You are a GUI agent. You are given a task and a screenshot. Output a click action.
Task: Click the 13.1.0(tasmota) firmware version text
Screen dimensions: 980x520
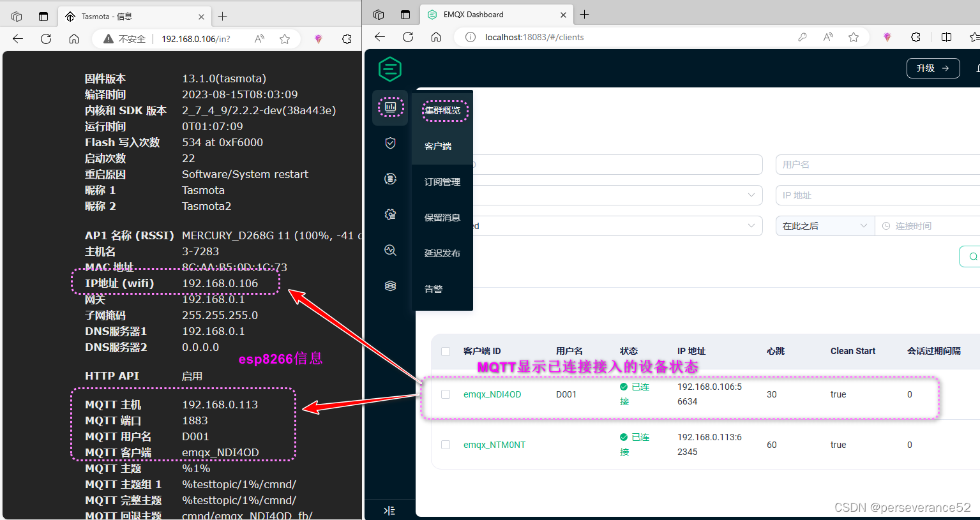click(224, 78)
